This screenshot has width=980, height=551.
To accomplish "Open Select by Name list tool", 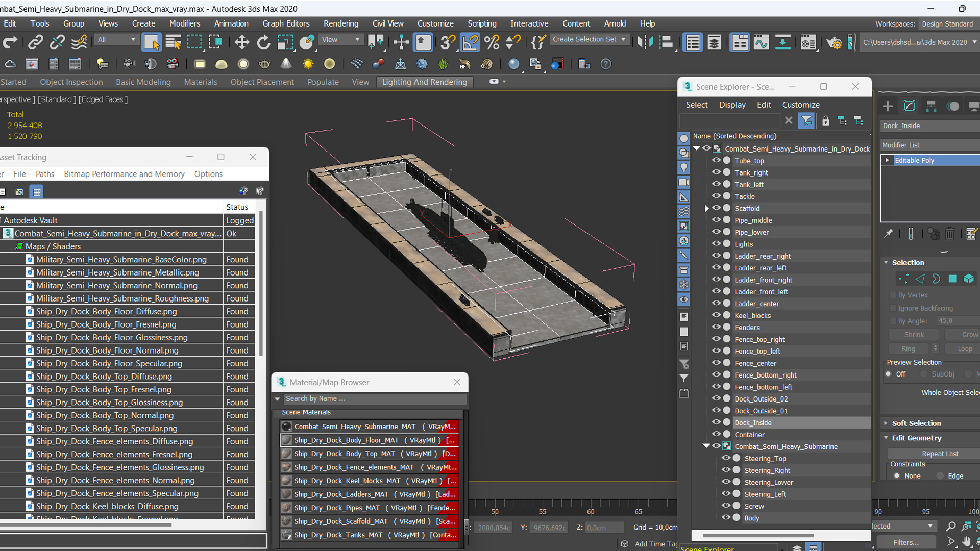I will click(173, 42).
